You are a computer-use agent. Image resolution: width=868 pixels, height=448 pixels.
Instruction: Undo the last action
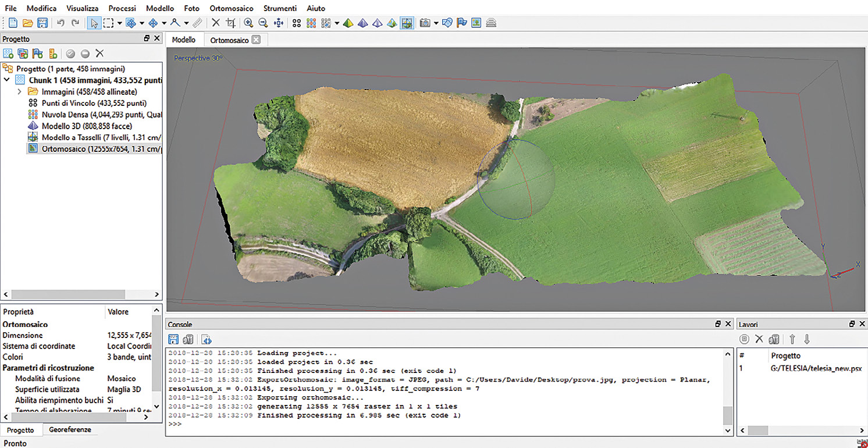coord(61,23)
